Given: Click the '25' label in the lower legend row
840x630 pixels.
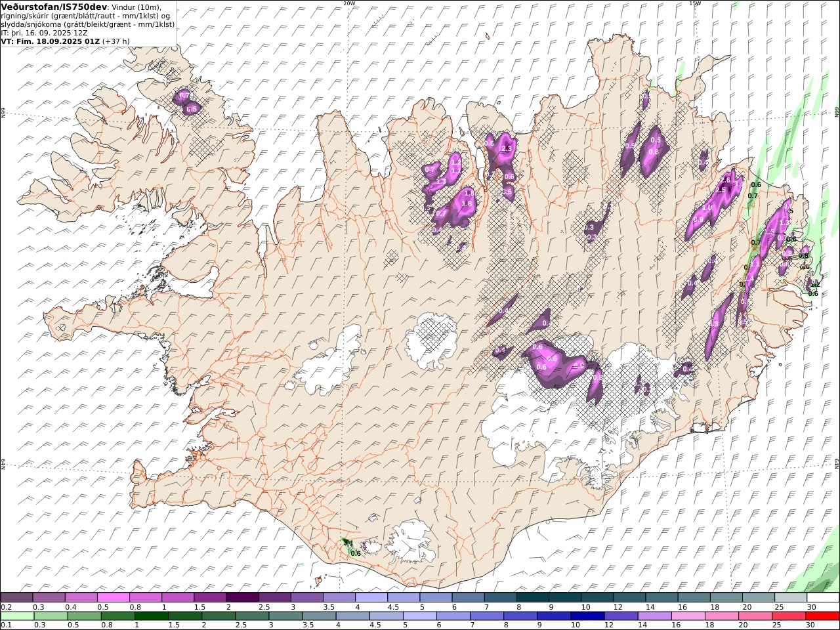Looking at the screenshot, I should pyautogui.click(x=776, y=625).
